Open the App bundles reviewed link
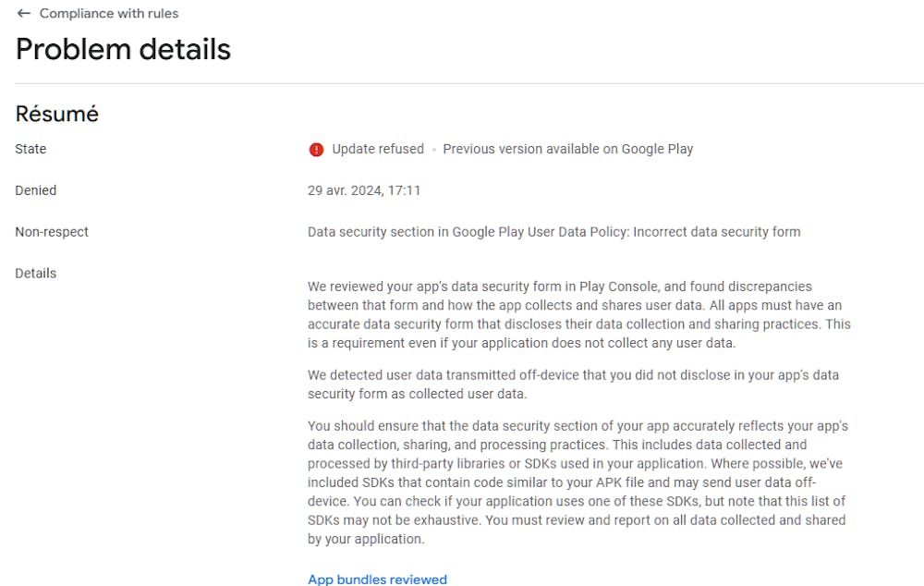Image resolution: width=924 pixels, height=586 pixels. coord(377,580)
